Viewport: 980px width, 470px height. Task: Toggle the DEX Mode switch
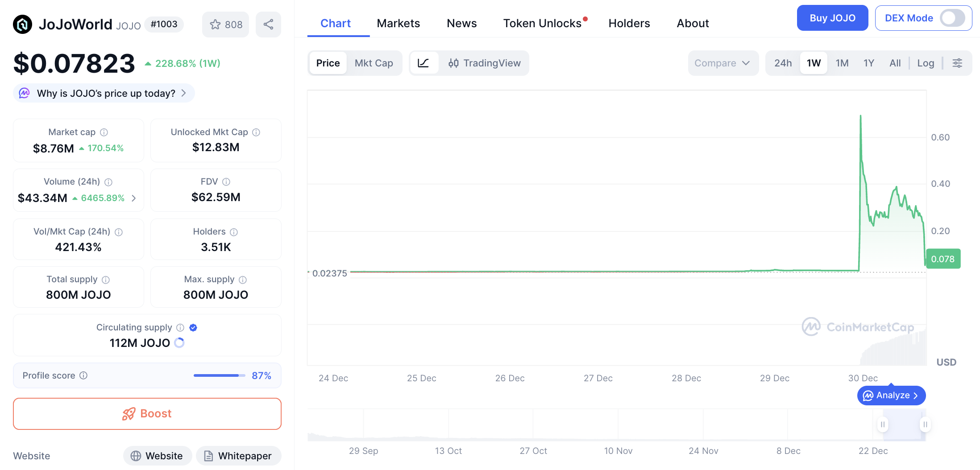click(x=952, y=18)
